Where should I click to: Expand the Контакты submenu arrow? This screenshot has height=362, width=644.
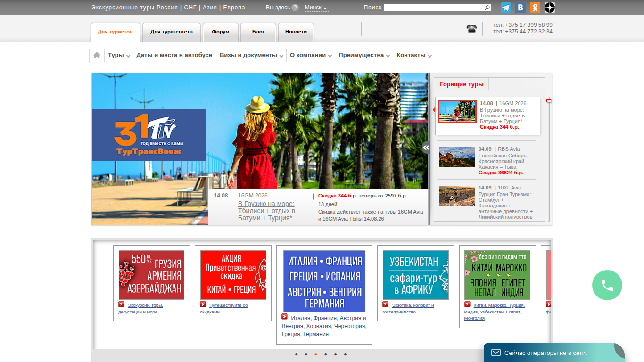tap(429, 56)
